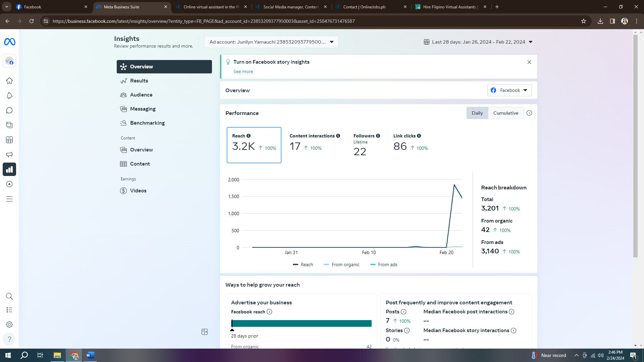Open Inbox chat bubble icon
The height and width of the screenshot is (362, 644).
(x=9, y=110)
